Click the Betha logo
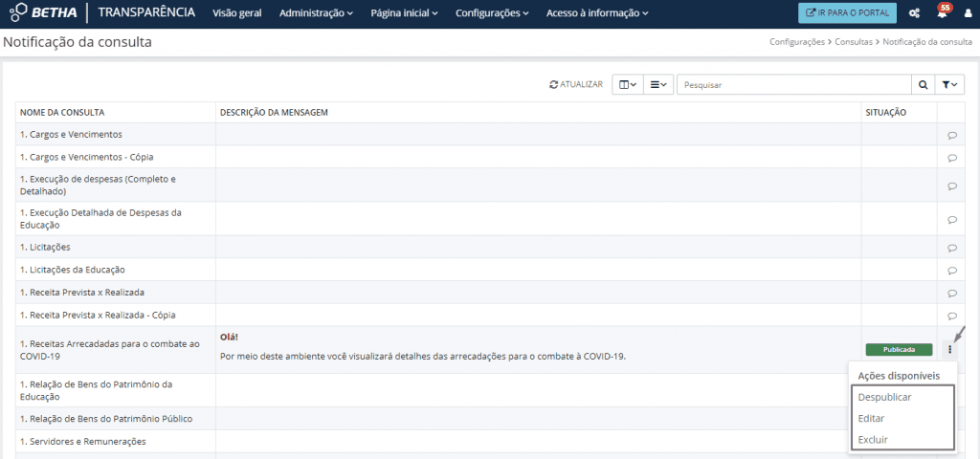 [x=43, y=13]
